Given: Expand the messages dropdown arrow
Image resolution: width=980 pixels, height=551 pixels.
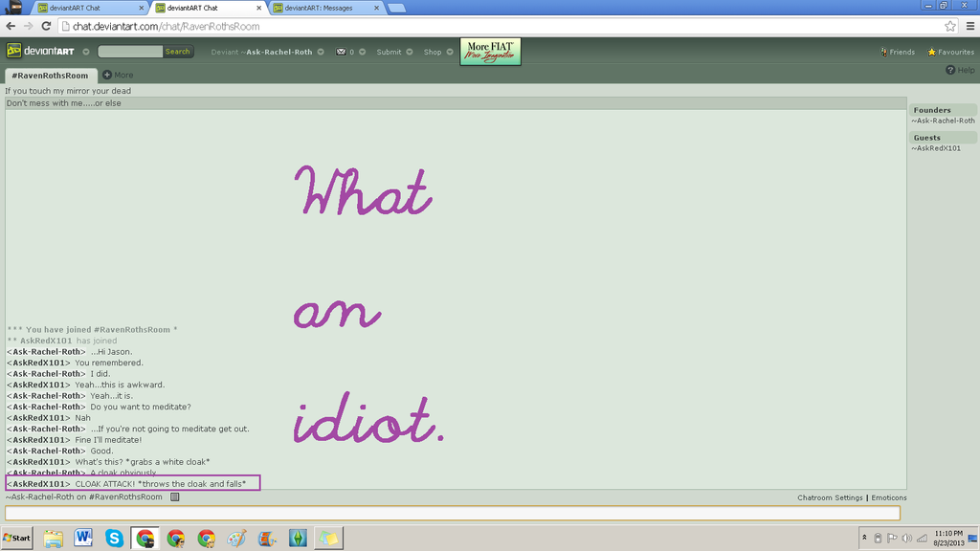Looking at the screenshot, I should (x=363, y=52).
